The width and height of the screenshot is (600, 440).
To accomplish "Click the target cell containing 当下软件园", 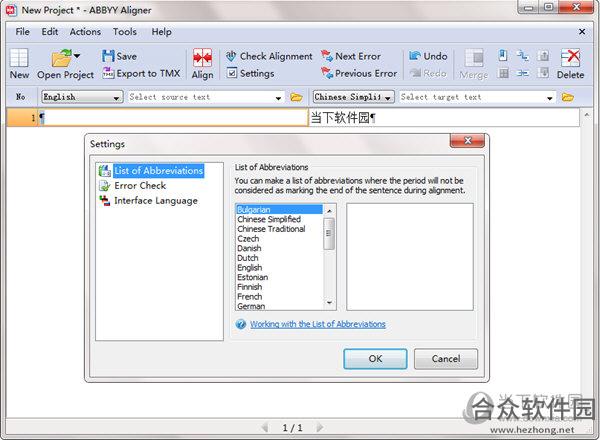I will tap(444, 117).
